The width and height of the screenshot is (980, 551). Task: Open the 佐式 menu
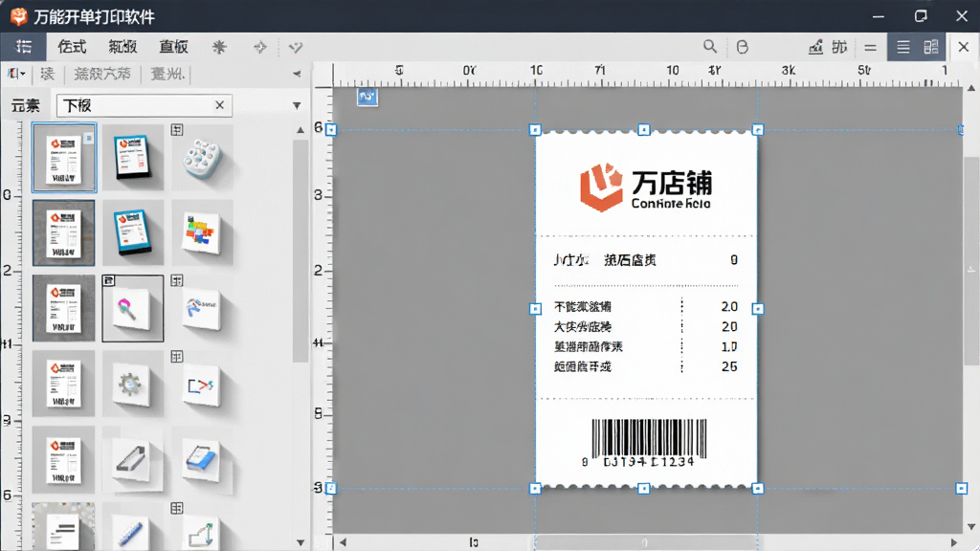coord(72,47)
